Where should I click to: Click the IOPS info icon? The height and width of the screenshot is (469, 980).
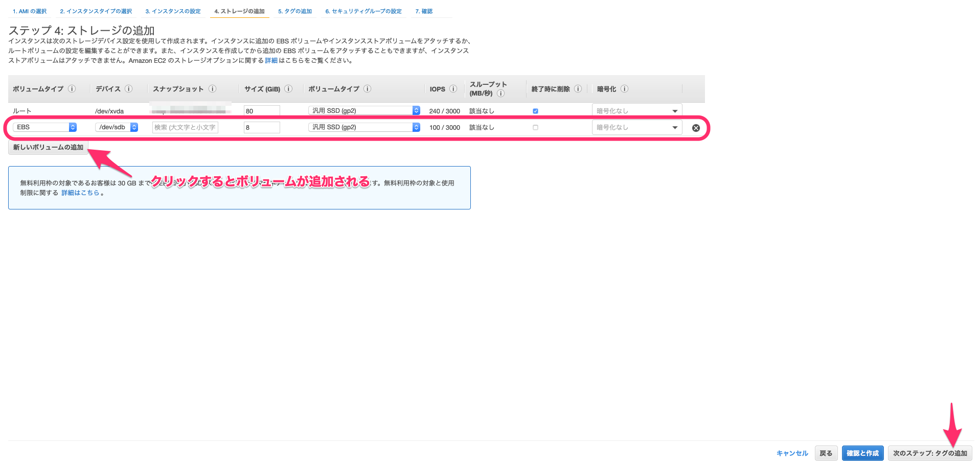click(x=453, y=88)
